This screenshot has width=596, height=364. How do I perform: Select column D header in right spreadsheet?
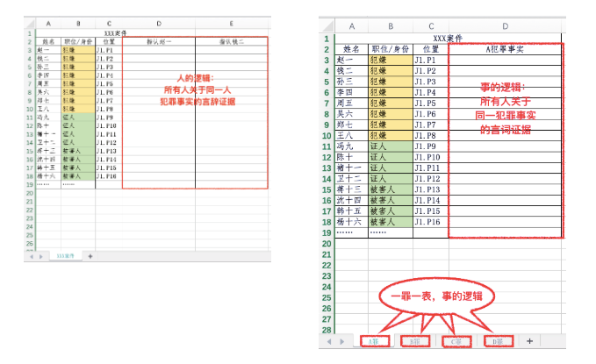coord(505,26)
